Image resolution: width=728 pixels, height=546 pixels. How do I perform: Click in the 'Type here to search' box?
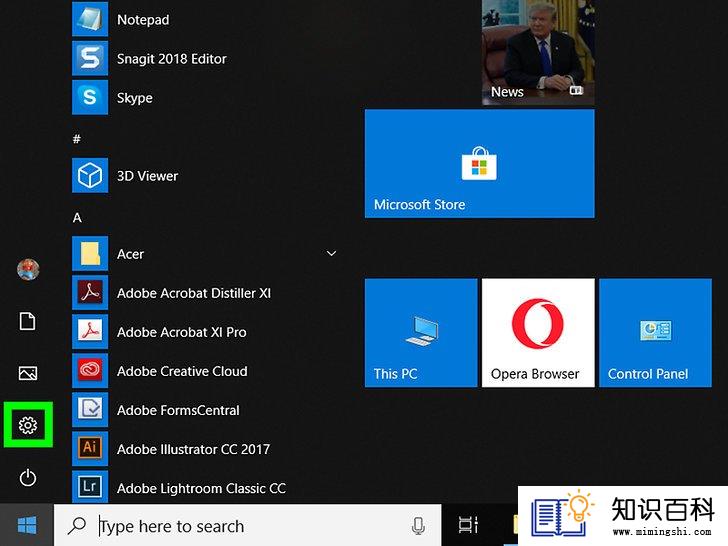pyautogui.click(x=247, y=526)
